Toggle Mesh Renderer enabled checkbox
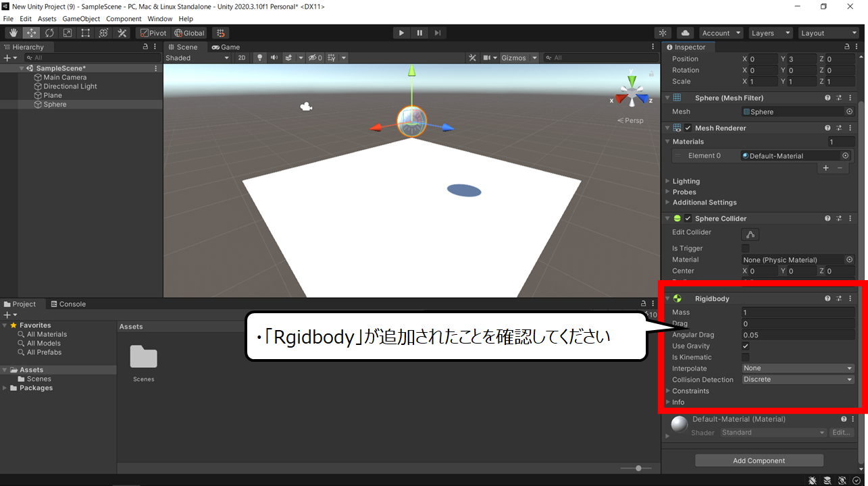This screenshot has width=868, height=486. pos(688,128)
